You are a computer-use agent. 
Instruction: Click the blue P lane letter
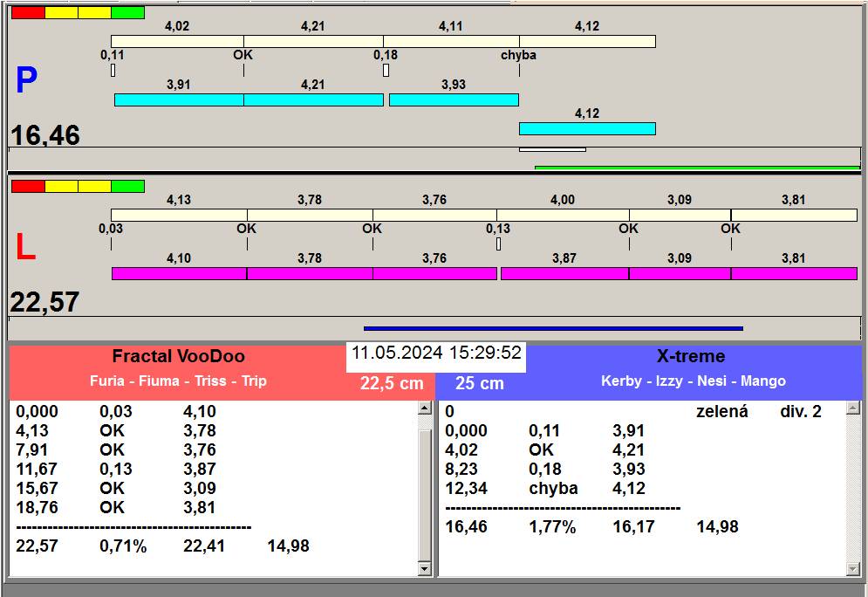point(26,80)
